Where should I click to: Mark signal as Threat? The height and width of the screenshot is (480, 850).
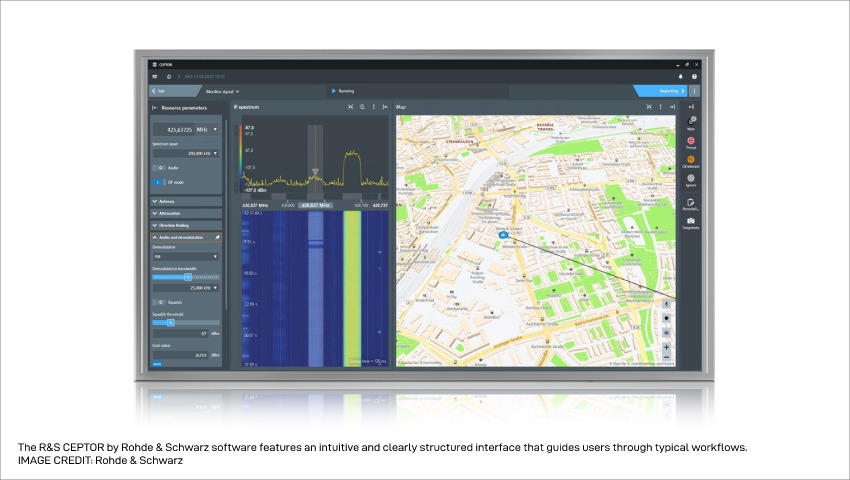coord(691,143)
